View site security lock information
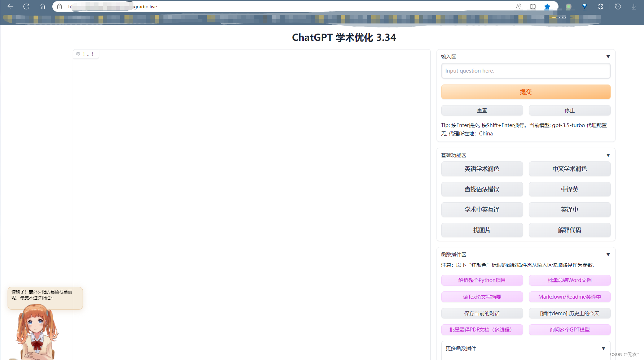Screen dimensions: 644x360 click(60, 6)
